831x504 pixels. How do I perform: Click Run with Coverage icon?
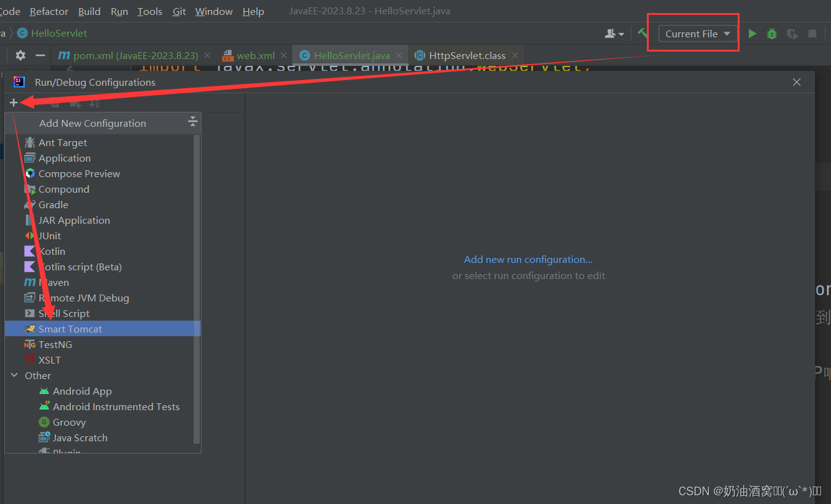coord(792,34)
